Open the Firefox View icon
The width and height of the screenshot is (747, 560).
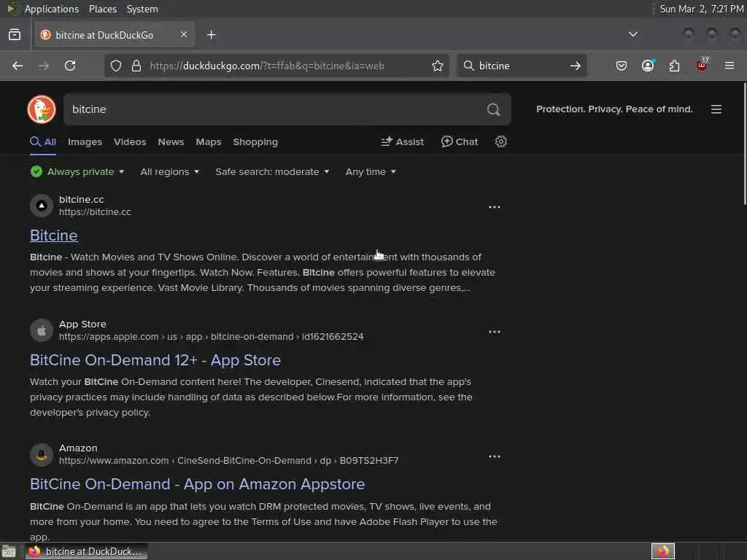pyautogui.click(x=15, y=34)
